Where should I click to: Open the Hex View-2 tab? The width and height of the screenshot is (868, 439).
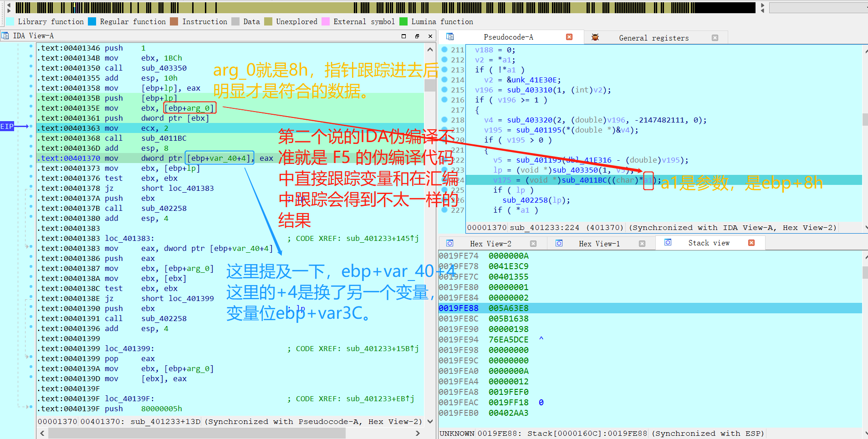pos(490,244)
